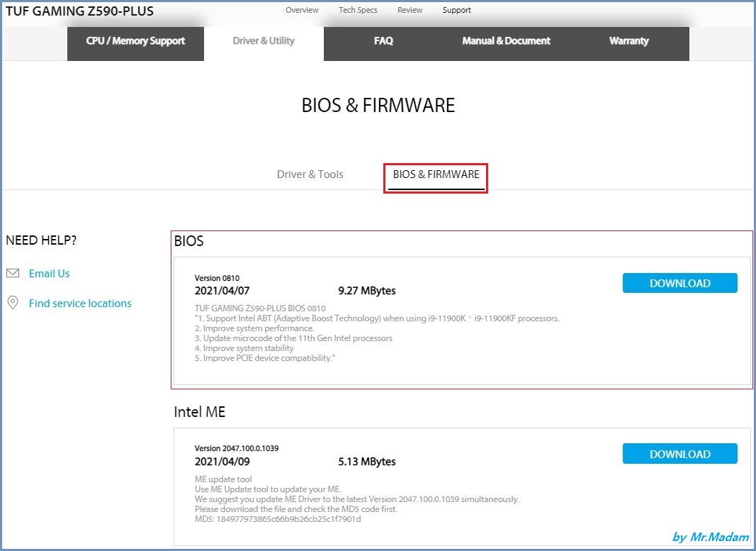The image size is (756, 551).
Task: Click the ME update tool line
Action: [x=223, y=479]
